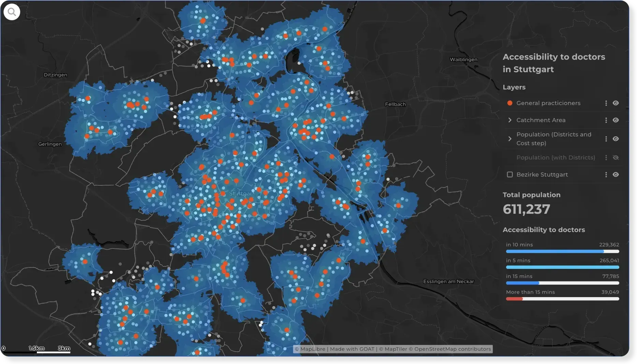Click the Total population heading

click(x=531, y=195)
